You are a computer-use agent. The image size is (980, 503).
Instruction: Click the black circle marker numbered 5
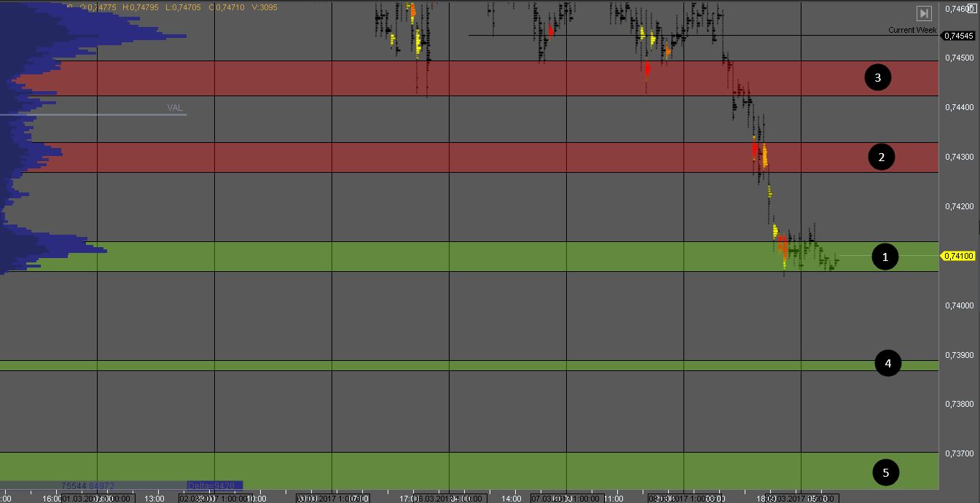(x=885, y=473)
